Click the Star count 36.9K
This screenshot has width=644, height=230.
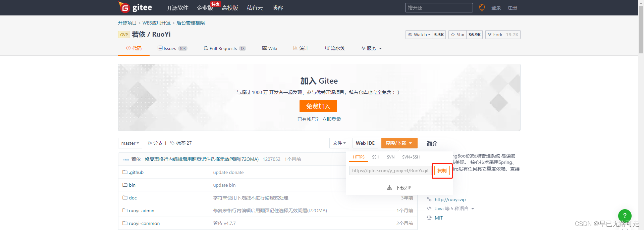click(x=475, y=35)
